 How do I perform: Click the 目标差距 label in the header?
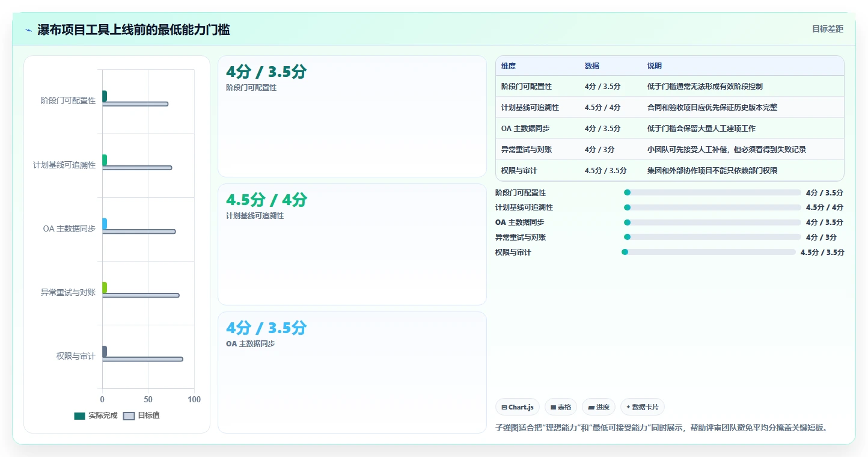[x=828, y=29]
